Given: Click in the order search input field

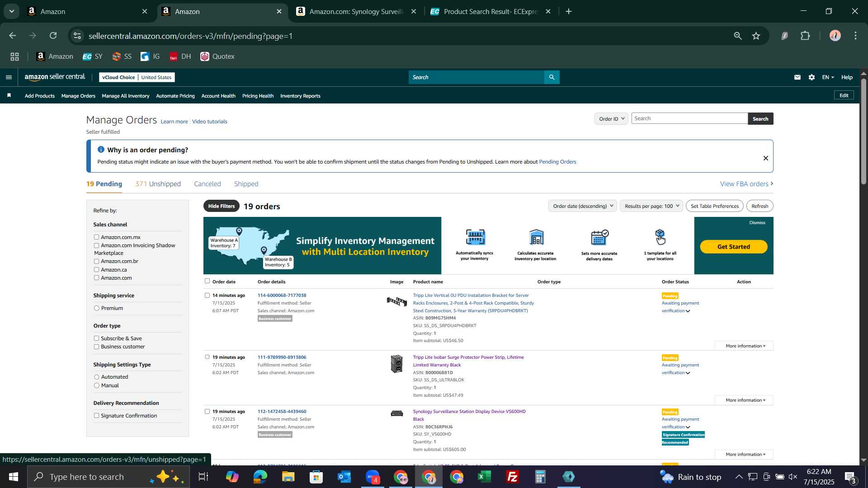Looking at the screenshot, I should point(689,118).
